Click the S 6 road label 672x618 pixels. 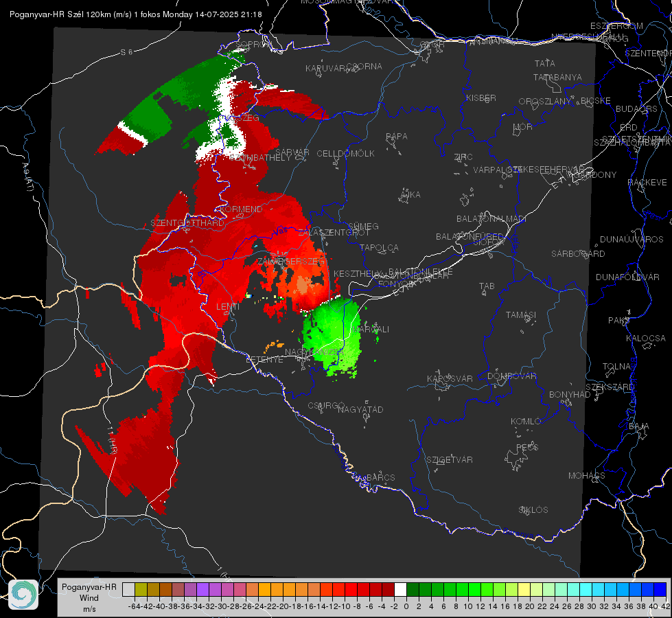tap(126, 52)
